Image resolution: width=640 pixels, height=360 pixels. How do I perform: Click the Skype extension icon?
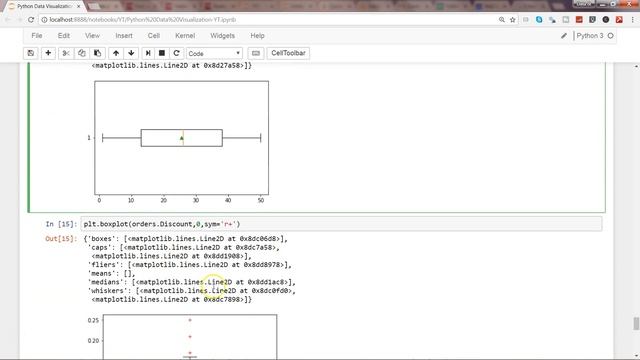(x=539, y=20)
